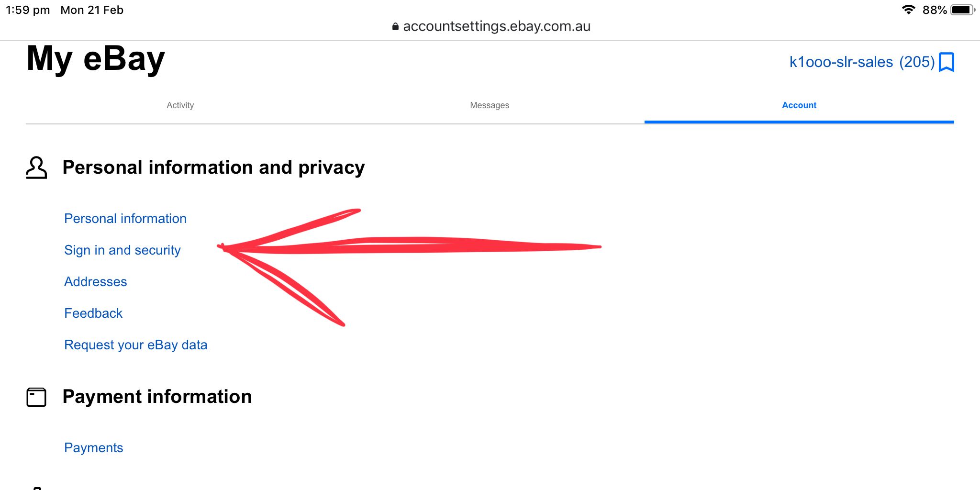Screen dimensions: 980x490
Task: Go to Sign in and security
Action: tap(122, 250)
